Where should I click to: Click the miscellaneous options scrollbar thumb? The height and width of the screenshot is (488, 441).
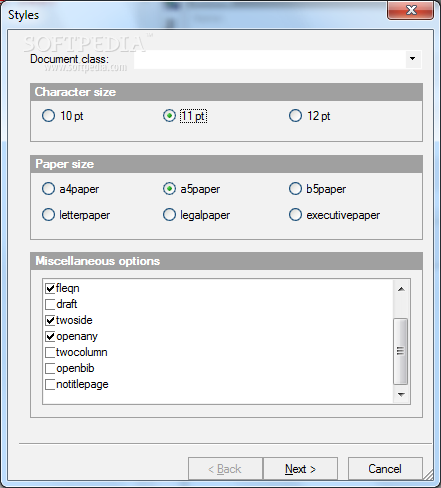coord(400,351)
